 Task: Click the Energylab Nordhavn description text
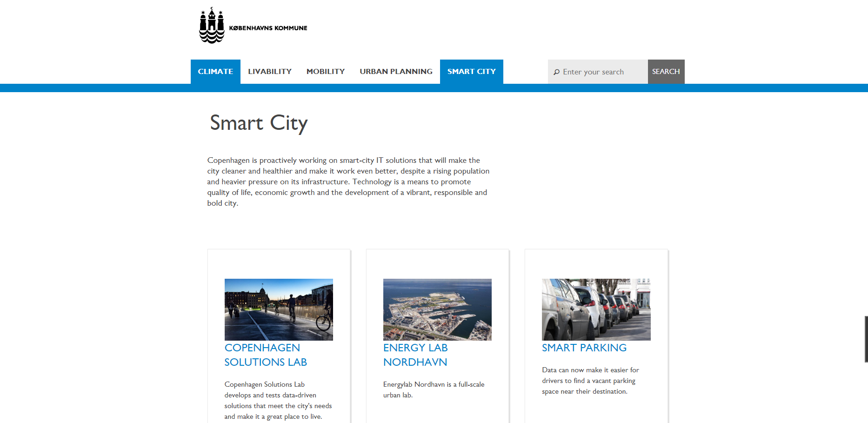(434, 389)
